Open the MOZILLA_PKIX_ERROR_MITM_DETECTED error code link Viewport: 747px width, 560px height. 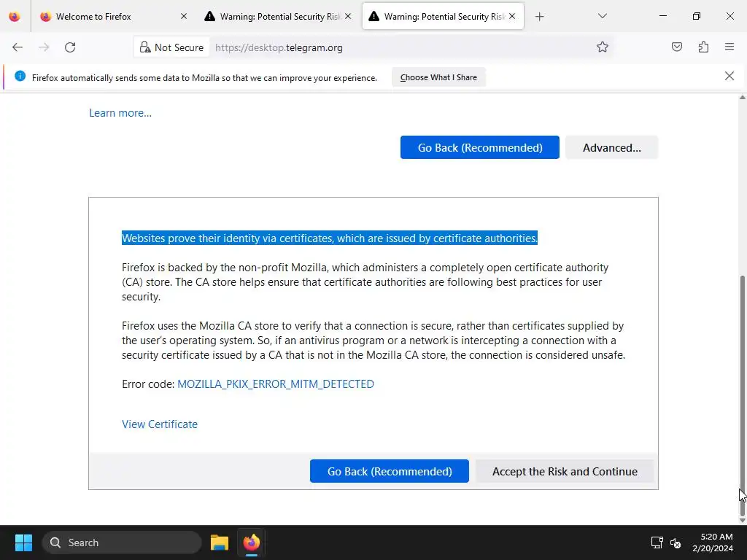[275, 384]
